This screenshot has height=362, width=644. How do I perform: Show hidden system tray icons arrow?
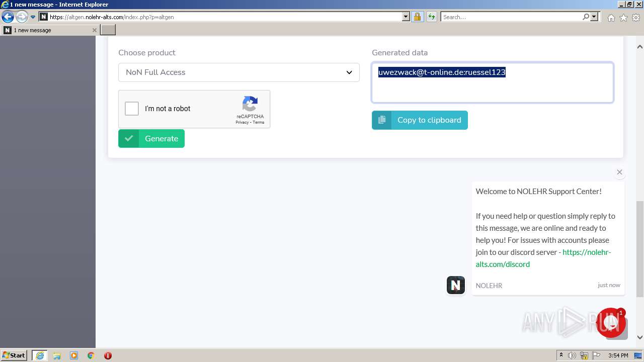(561, 355)
